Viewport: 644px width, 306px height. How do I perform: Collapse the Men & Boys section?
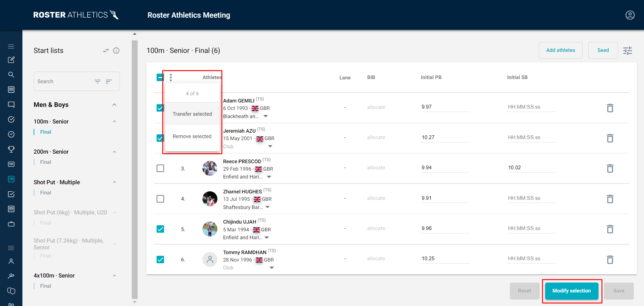click(114, 104)
